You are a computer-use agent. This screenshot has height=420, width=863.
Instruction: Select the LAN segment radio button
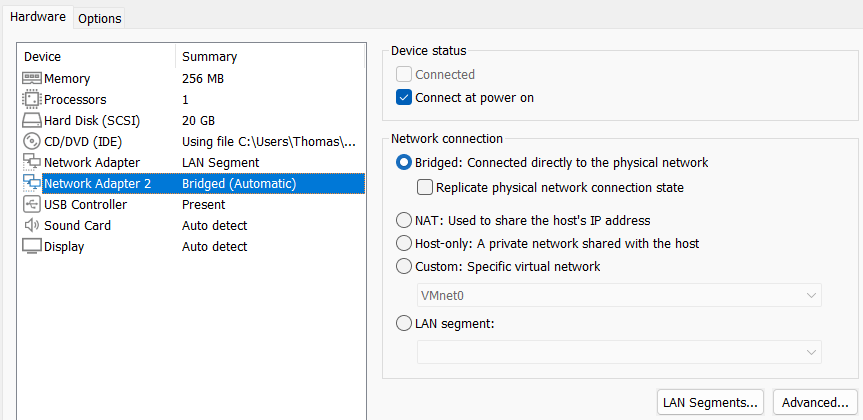coord(404,323)
